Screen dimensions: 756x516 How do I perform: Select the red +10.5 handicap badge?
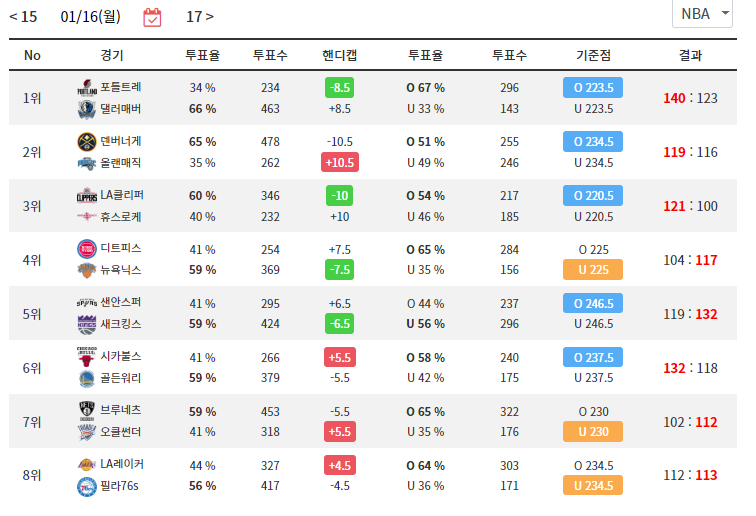point(339,162)
